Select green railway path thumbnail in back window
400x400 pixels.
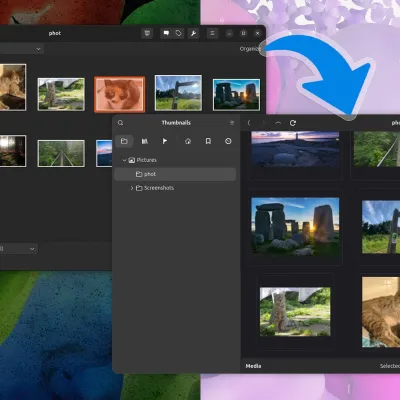61,153
